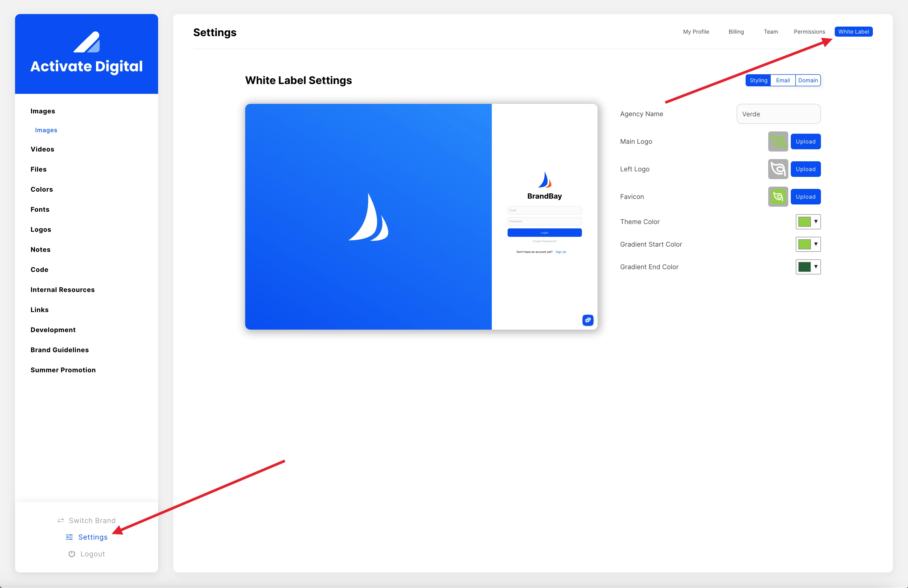Open the Billing settings tab
The image size is (908, 588).
736,32
